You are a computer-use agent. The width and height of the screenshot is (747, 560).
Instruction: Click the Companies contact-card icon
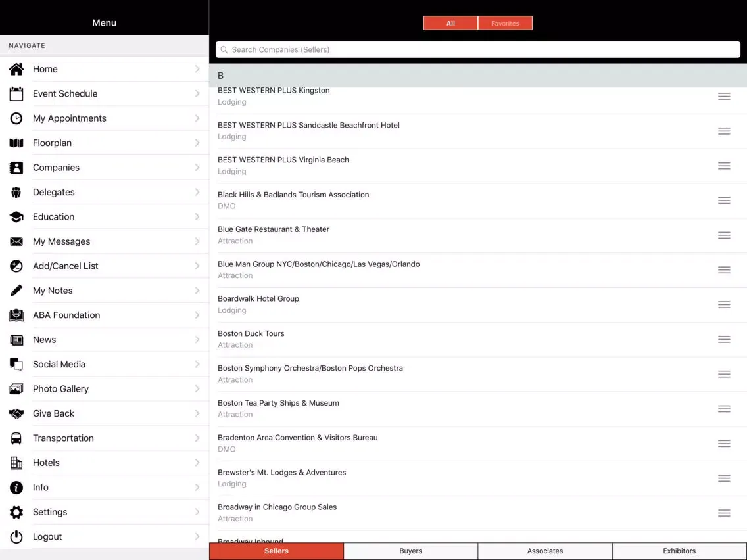[16, 168]
